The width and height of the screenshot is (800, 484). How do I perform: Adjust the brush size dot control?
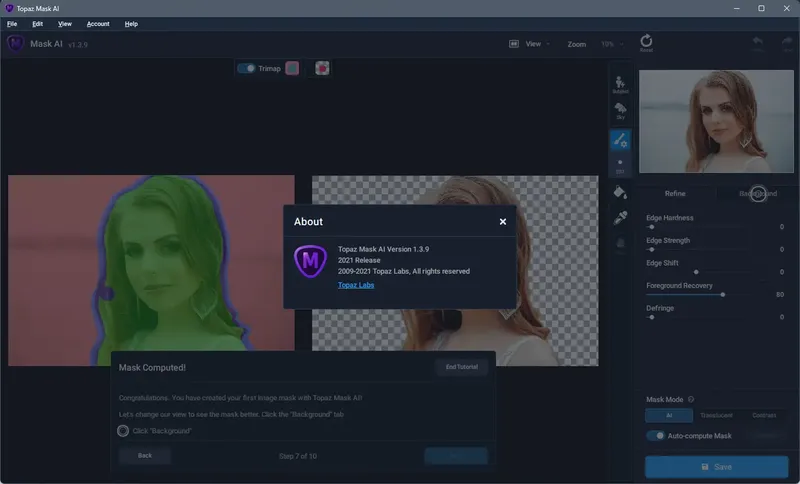(620, 166)
